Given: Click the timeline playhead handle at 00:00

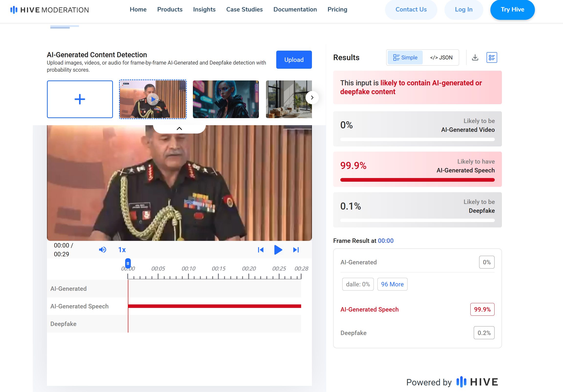Looking at the screenshot, I should pyautogui.click(x=128, y=263).
